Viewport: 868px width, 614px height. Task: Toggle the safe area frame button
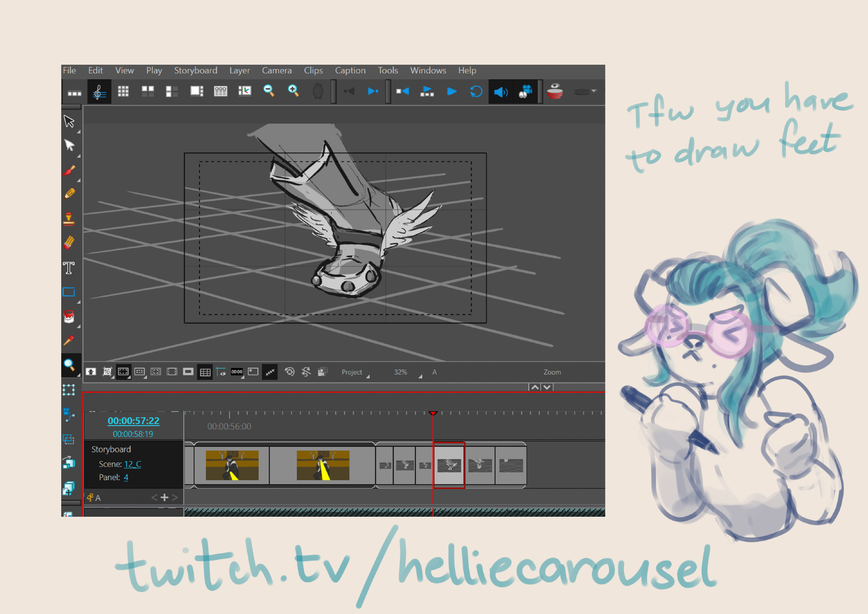123,372
